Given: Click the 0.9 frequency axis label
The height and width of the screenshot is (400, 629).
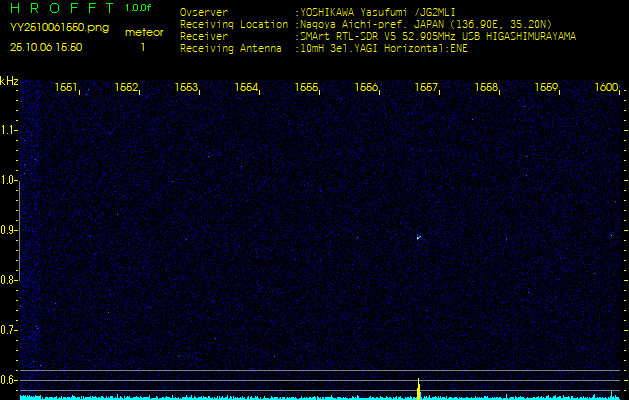Looking at the screenshot, I should 7,230.
